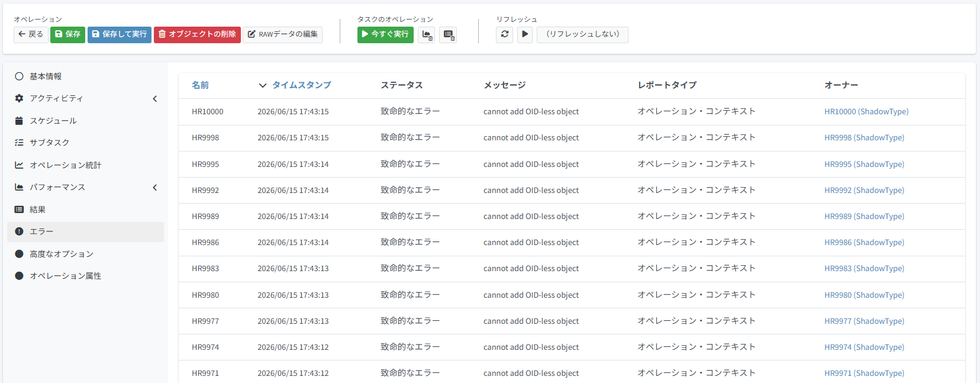Click the task results list icon button
The image size is (980, 383).
pos(448,35)
